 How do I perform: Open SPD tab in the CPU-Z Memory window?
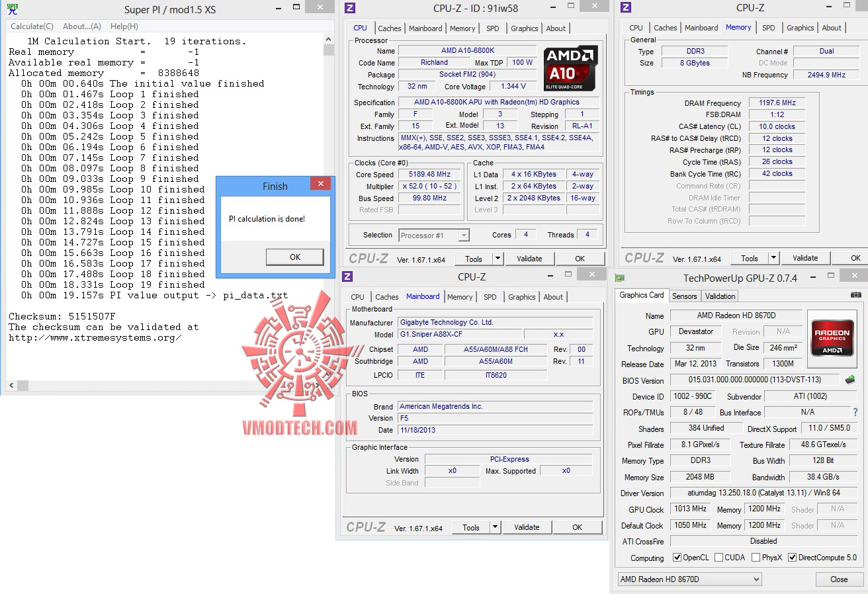pyautogui.click(x=769, y=28)
